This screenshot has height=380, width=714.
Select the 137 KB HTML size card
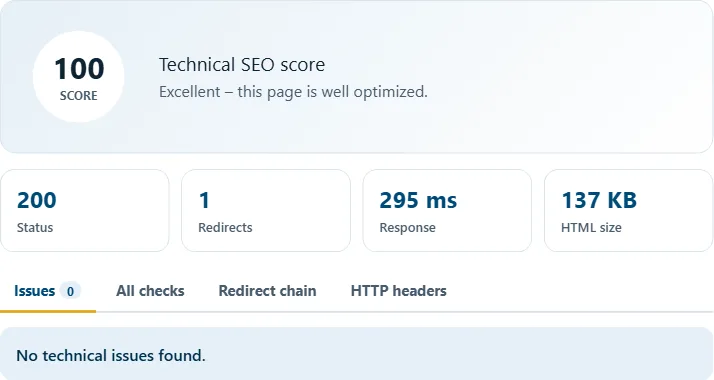[x=628, y=210]
